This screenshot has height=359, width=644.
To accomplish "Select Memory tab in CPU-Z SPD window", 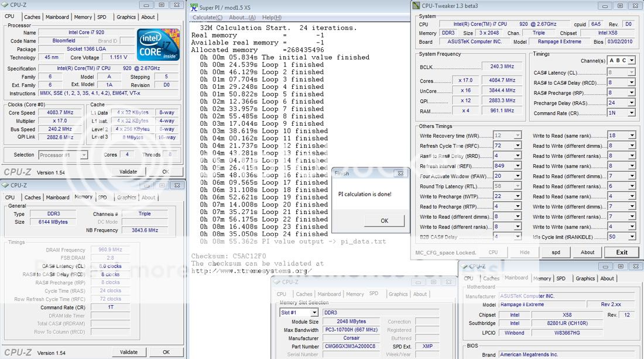I will click(x=355, y=294).
